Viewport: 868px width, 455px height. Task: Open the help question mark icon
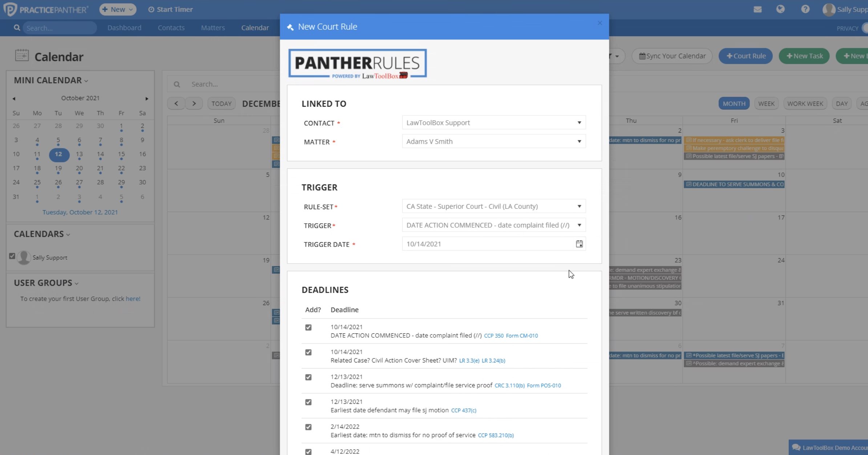pos(805,9)
